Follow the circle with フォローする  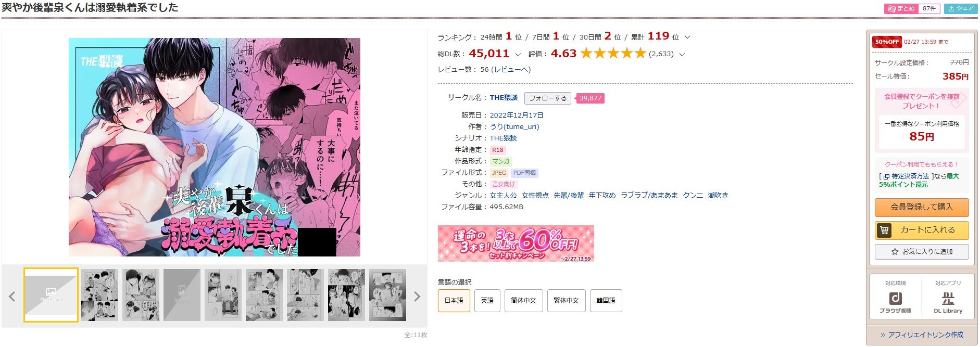548,98
